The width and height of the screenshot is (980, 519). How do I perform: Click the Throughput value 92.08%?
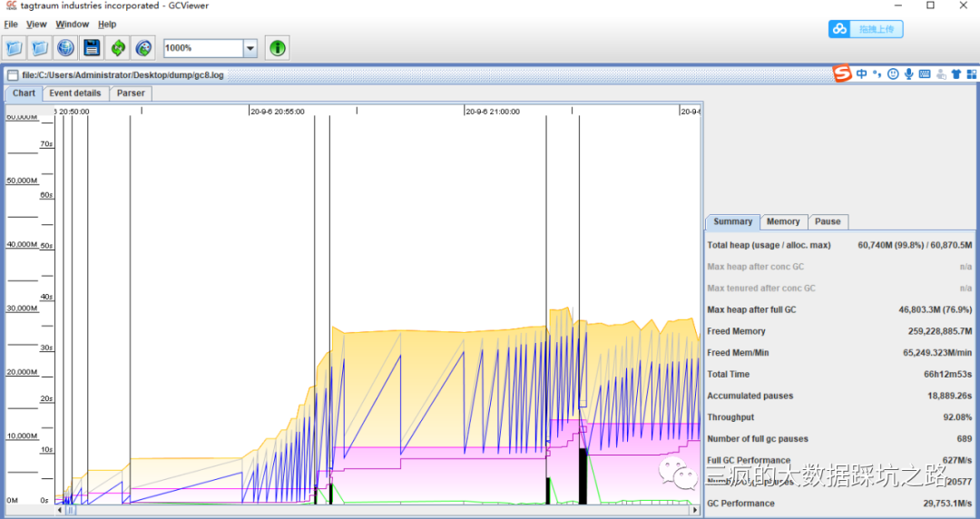tap(958, 417)
